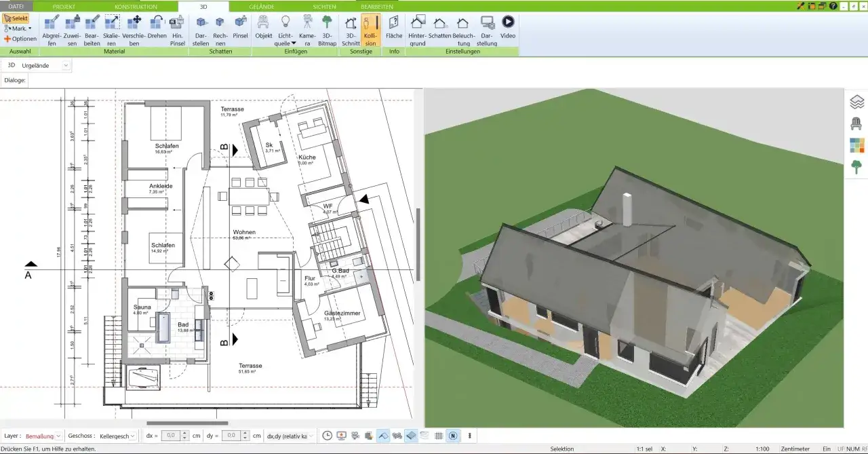Open the tree plants panel on right sidebar
The width and height of the screenshot is (868, 454).
[x=857, y=166]
